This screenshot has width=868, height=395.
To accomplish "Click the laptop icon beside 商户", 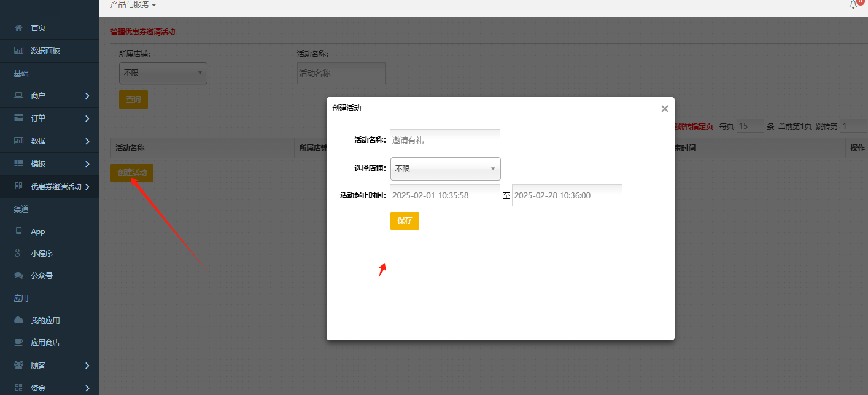I will [x=18, y=96].
